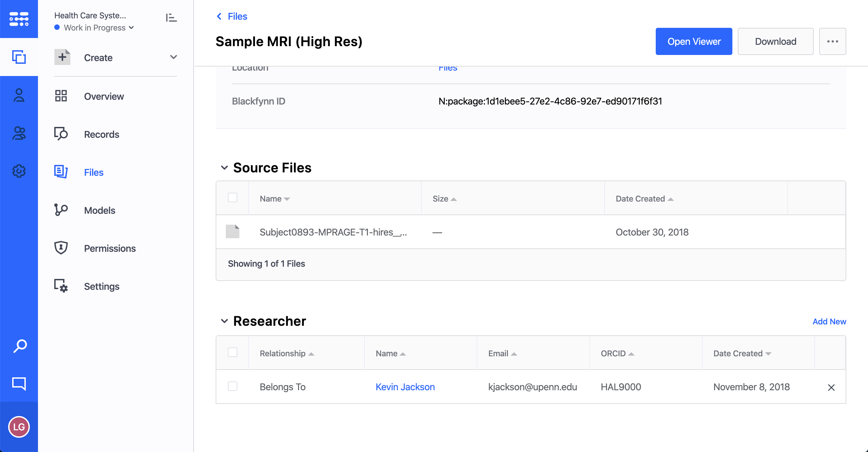Select all Source Files via header checkbox
Screen dimensions: 868x452
pyautogui.click(x=233, y=197)
